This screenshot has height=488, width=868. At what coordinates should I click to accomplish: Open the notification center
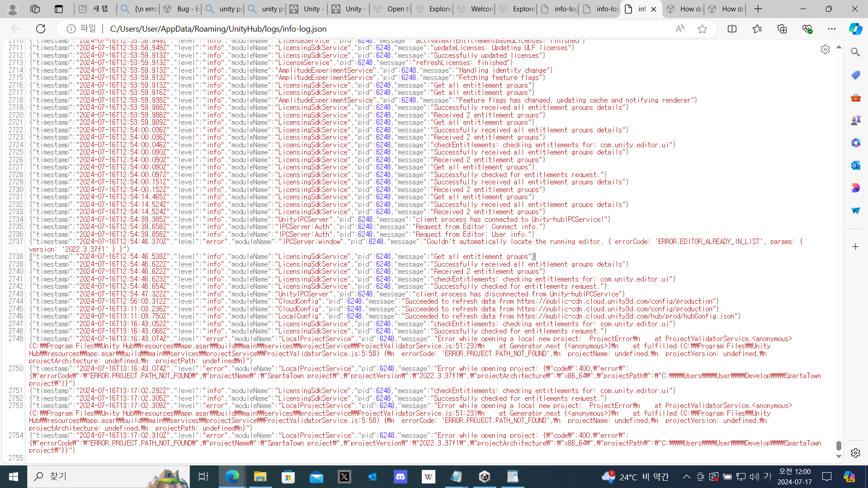(827, 476)
